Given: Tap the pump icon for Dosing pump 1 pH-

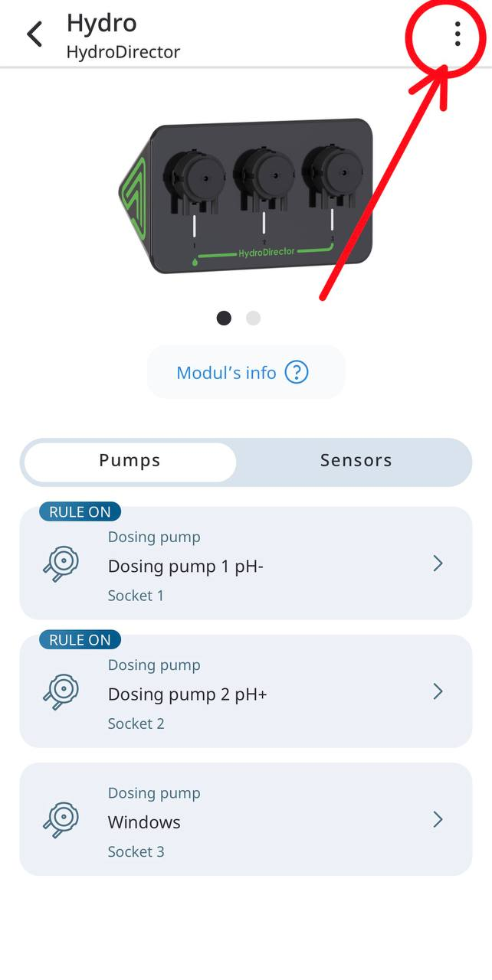Looking at the screenshot, I should click(61, 564).
